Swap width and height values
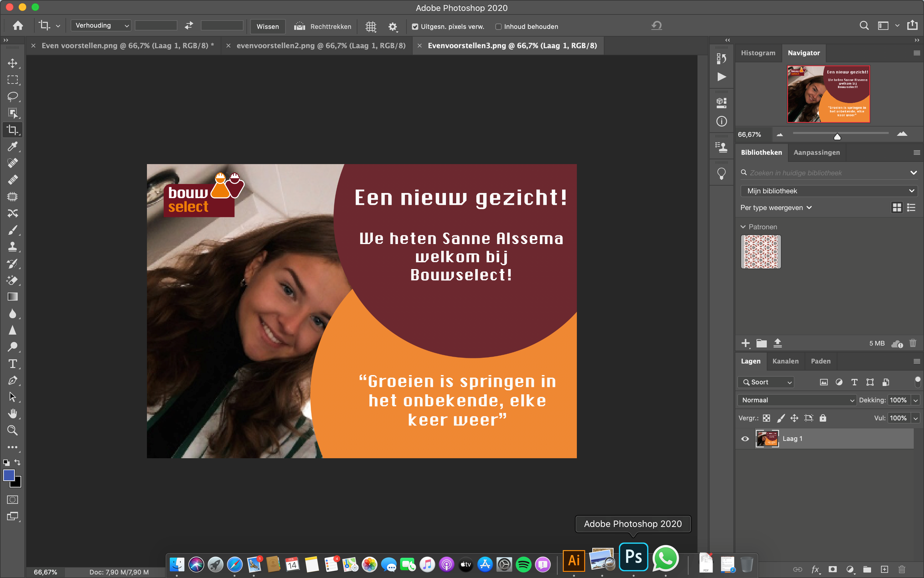The height and width of the screenshot is (578, 924). coord(189,26)
